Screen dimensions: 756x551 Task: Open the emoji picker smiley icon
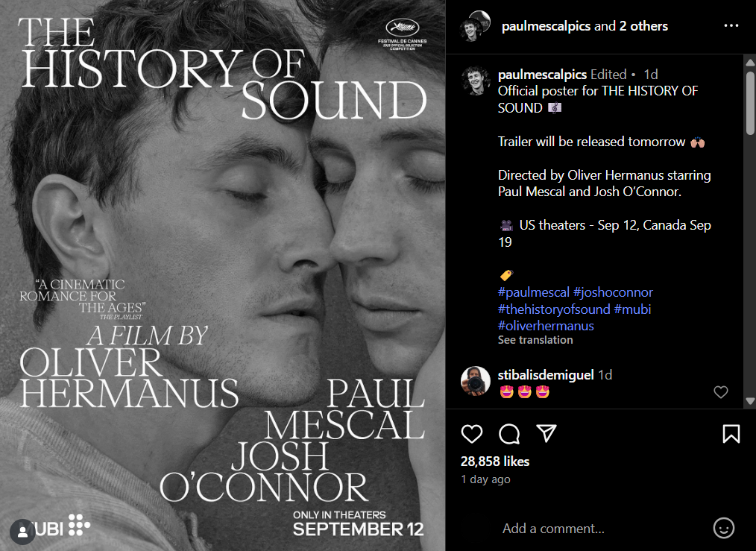coord(723,528)
